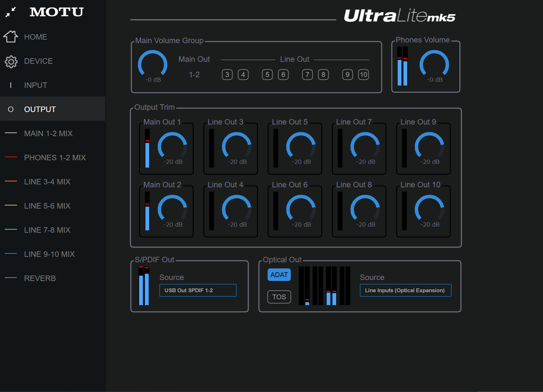Click the MOTU logo
This screenshot has width=543, height=392.
click(x=57, y=12)
